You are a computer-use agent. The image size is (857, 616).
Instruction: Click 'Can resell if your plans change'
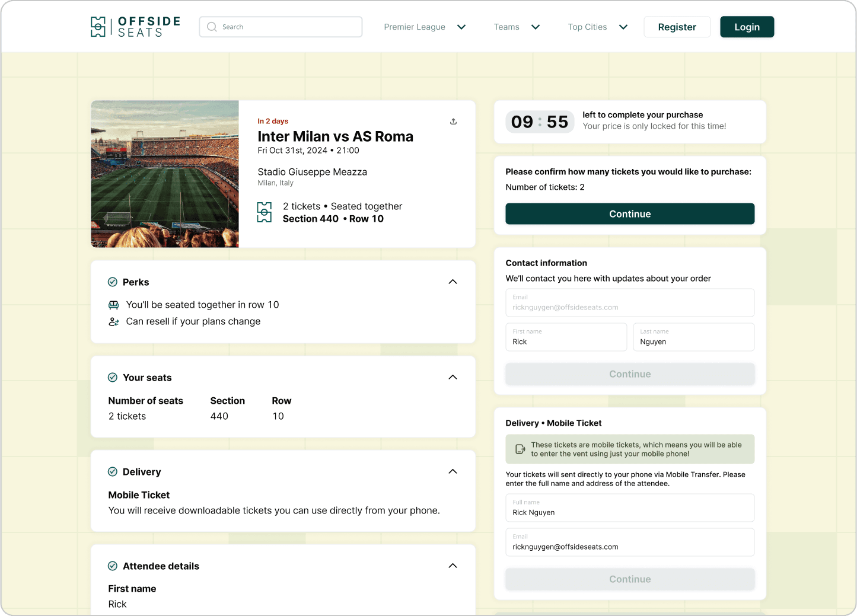pyautogui.click(x=193, y=321)
